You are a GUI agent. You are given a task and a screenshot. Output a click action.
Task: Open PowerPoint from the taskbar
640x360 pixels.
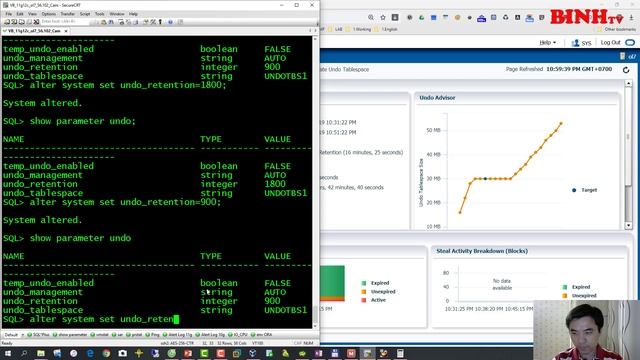tap(188, 353)
